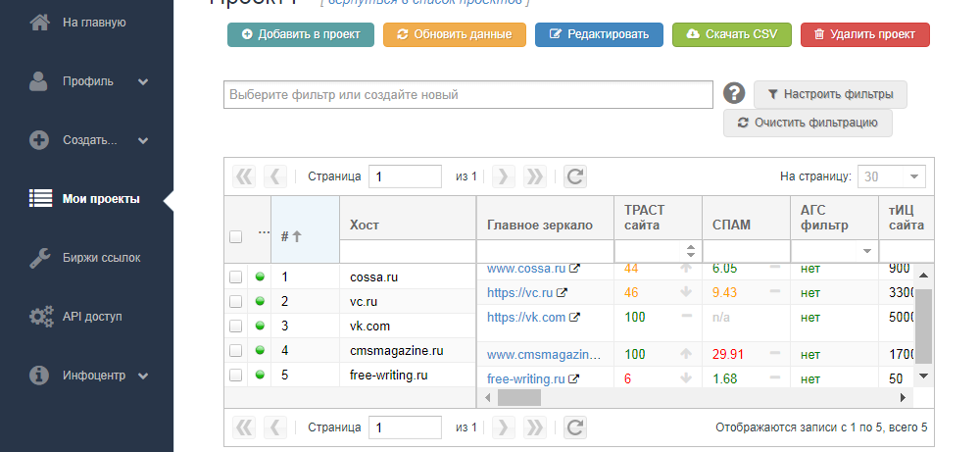Go to first page in top pager
Viewport: 980px width, 452px height.
pos(244,176)
